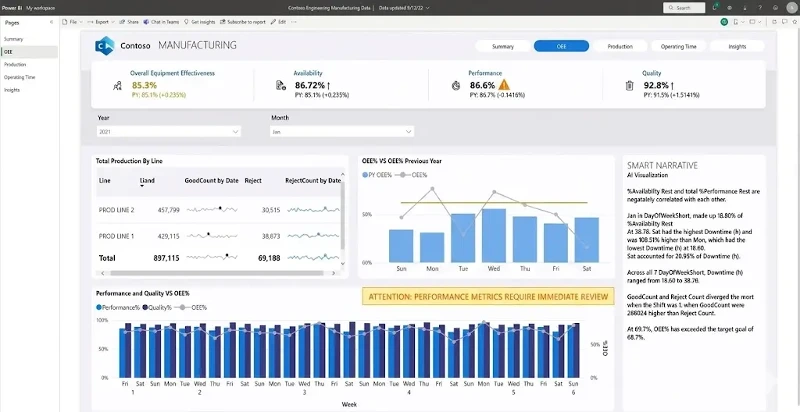Click the favorite star icon

[x=793, y=22]
